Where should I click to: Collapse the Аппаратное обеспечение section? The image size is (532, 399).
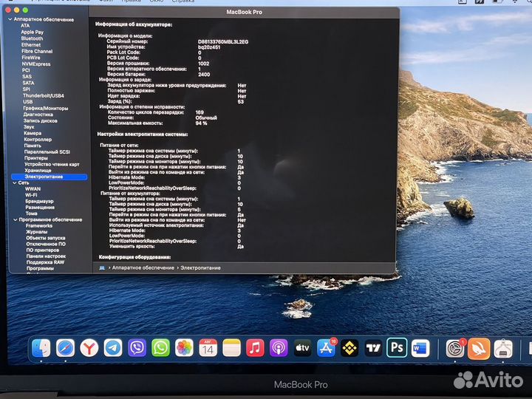tap(10, 19)
